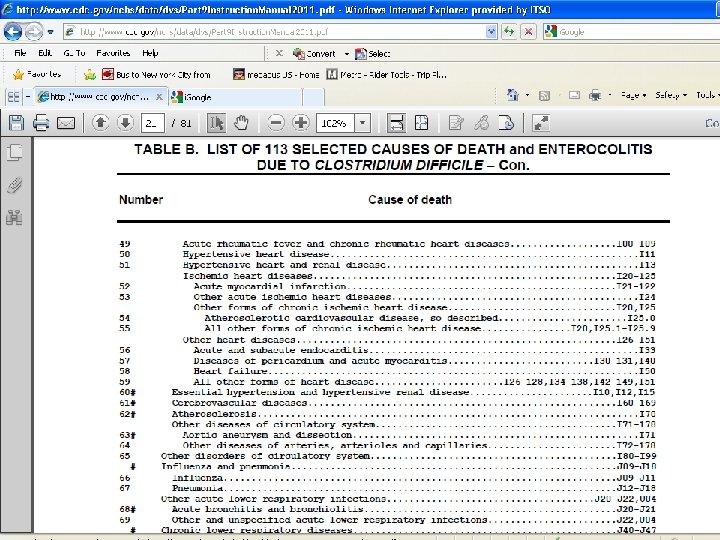The width and height of the screenshot is (720, 540).
Task: Go to previous PDF page arrow
Action: [x=101, y=123]
